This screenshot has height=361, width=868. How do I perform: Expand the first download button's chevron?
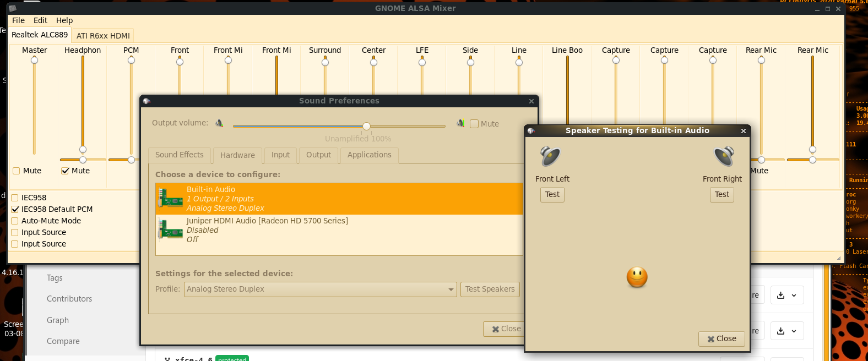click(794, 296)
